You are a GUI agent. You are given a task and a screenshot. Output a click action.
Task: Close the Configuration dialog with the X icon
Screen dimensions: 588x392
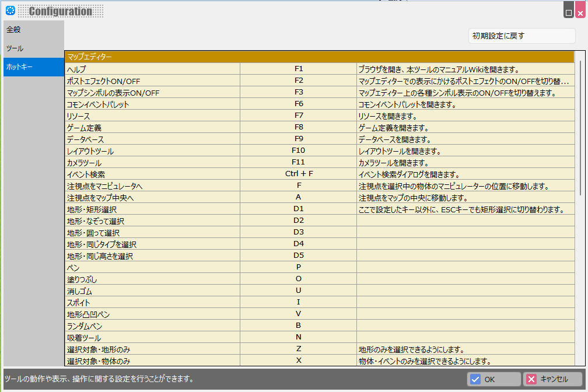(x=579, y=11)
